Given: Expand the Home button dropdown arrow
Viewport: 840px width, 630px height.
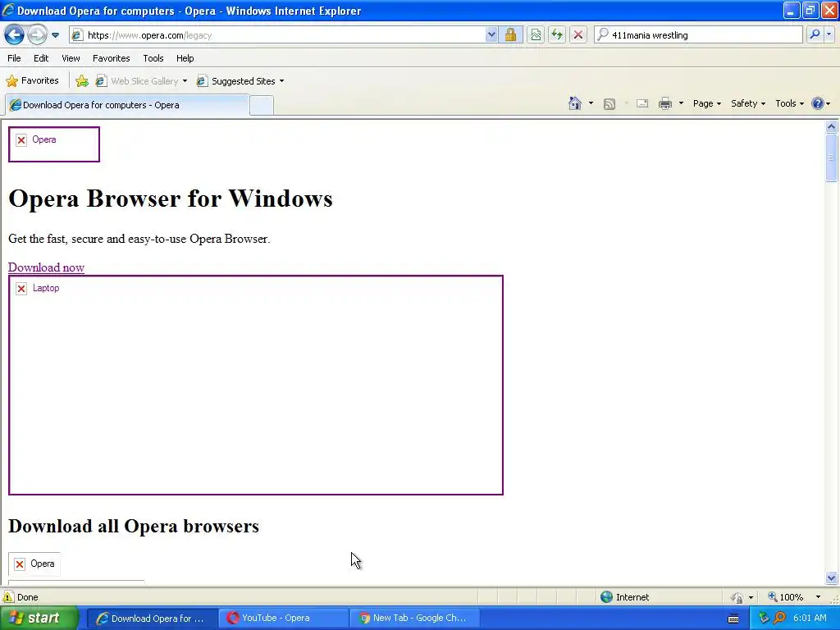Looking at the screenshot, I should pyautogui.click(x=591, y=103).
